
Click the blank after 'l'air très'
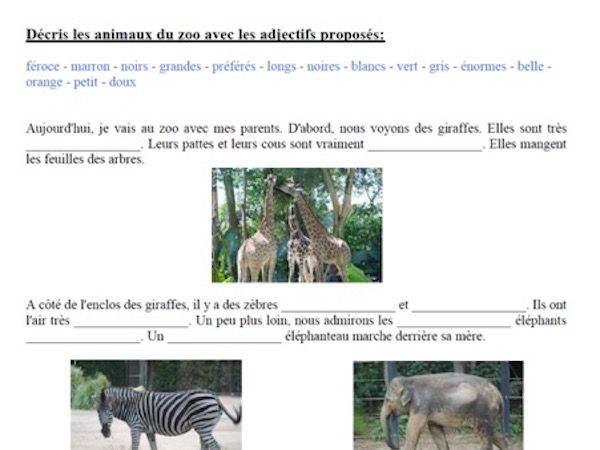click(x=131, y=322)
